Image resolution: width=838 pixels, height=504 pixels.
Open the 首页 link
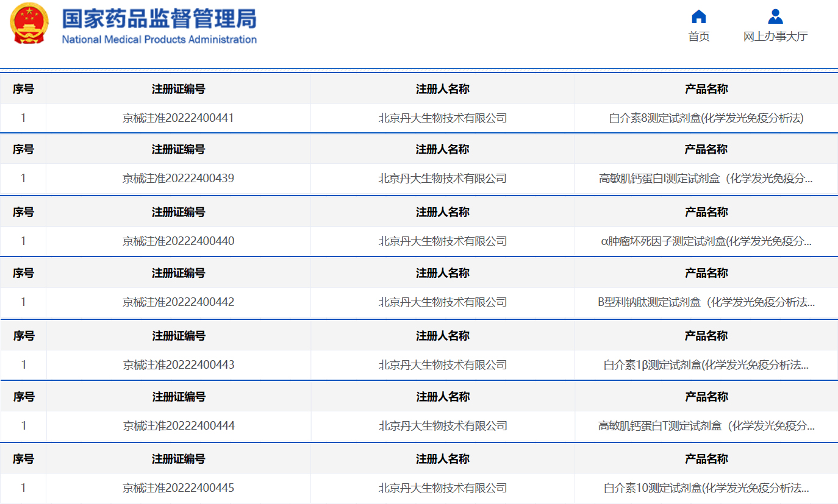(699, 37)
